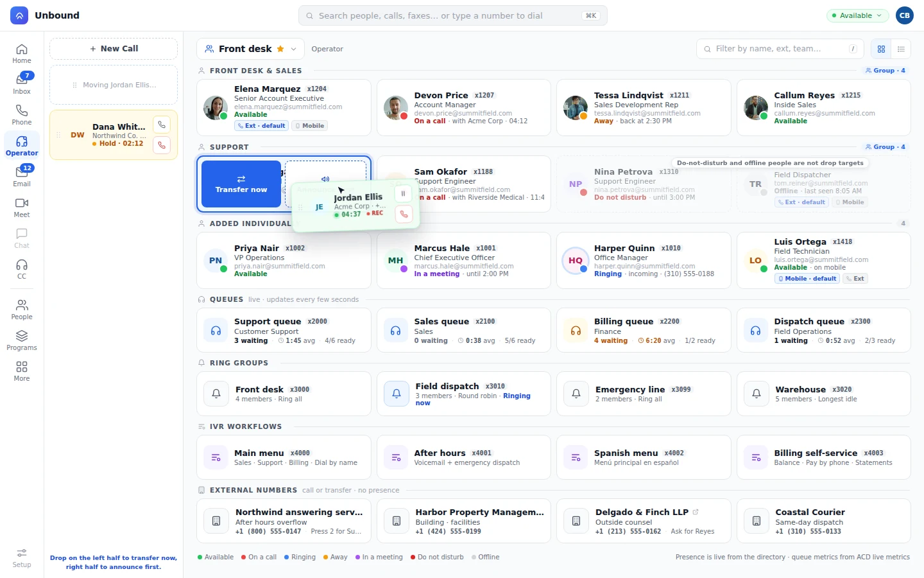Screen dimensions: 924x578
Task: Open the Meet icon in the sidebar
Action: (x=22, y=207)
